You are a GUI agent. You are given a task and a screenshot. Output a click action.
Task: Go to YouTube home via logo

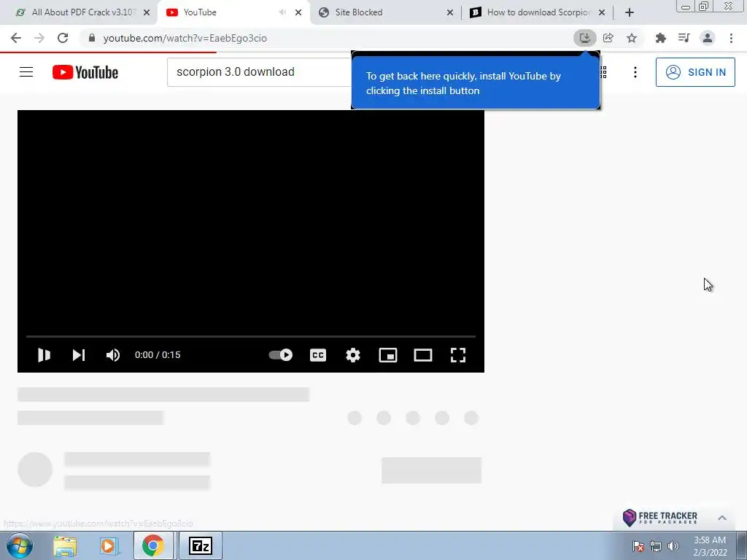85,72
